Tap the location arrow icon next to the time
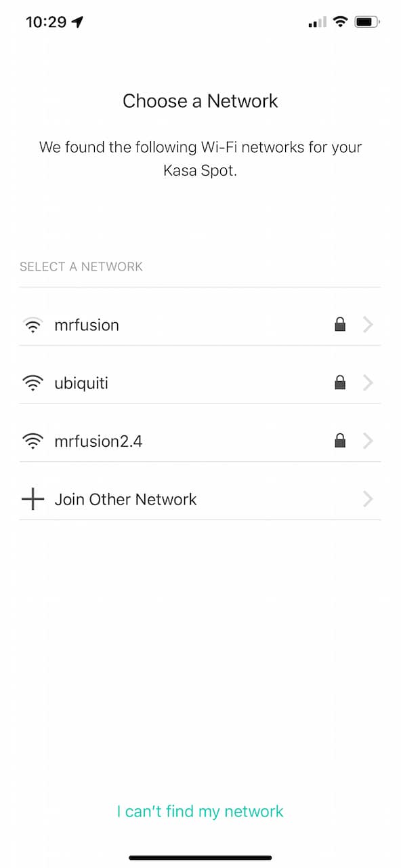Viewport: 401px width, 868px height. tap(77, 22)
